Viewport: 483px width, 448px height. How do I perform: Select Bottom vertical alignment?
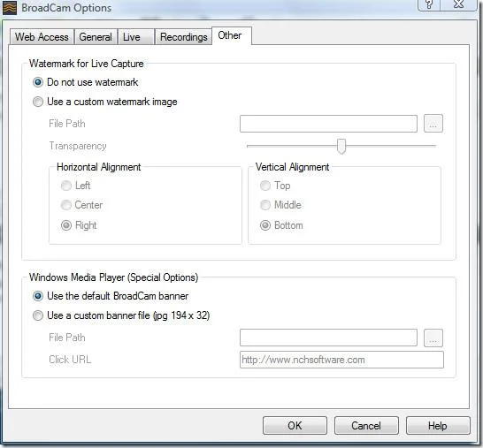tap(281, 225)
